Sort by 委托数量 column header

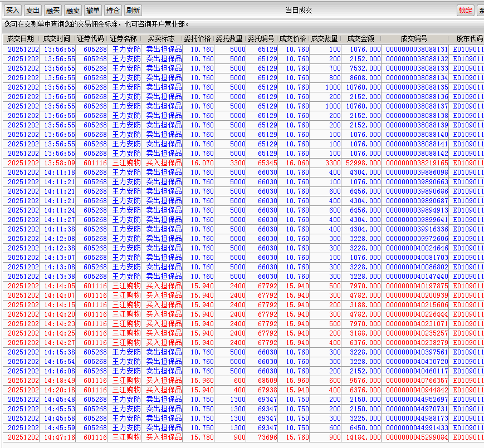pos(229,38)
